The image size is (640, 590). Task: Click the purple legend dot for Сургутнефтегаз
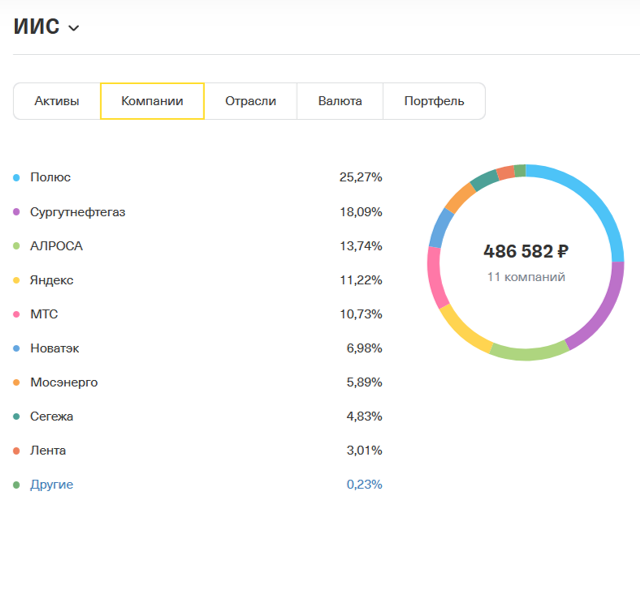pos(16,212)
